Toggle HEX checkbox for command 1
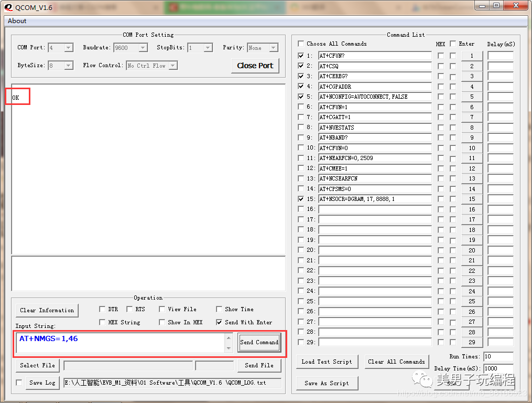This screenshot has height=403, width=532. [441, 56]
